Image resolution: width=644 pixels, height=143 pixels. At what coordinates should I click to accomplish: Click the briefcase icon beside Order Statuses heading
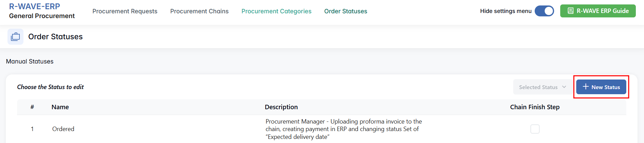15,37
